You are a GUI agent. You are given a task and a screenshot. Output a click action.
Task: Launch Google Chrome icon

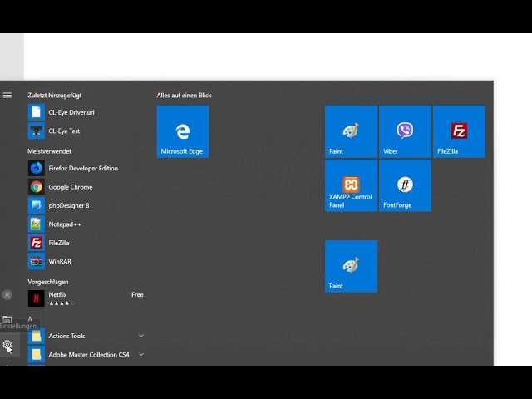click(x=36, y=187)
